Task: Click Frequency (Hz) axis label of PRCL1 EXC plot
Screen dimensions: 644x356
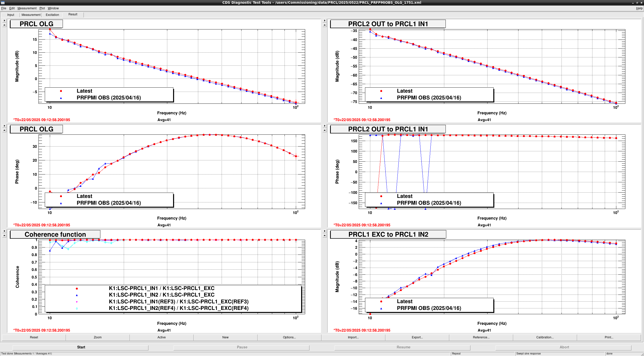Action: click(x=492, y=323)
